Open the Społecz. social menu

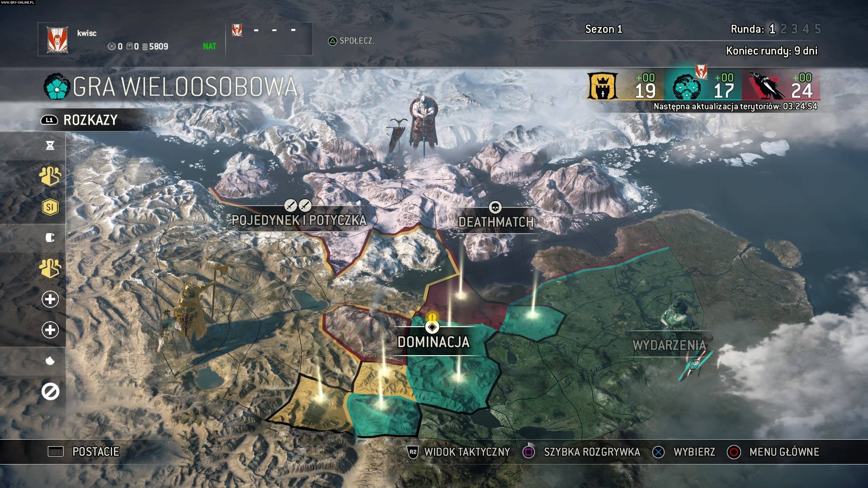351,41
